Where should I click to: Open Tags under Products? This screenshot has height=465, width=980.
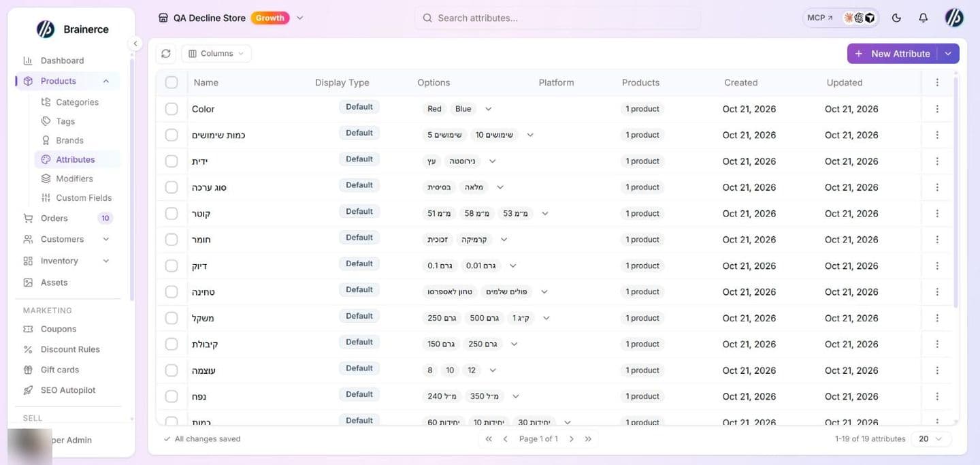pos(65,121)
